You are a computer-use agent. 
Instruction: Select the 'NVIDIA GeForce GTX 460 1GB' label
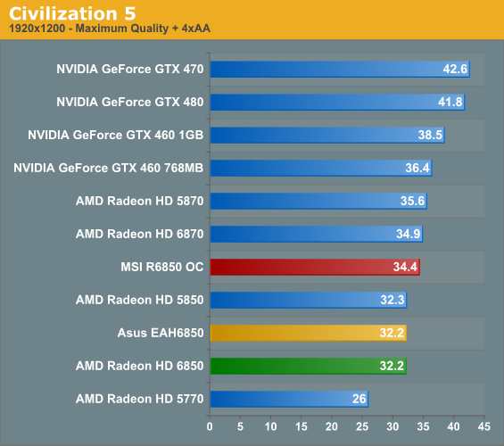pos(116,135)
